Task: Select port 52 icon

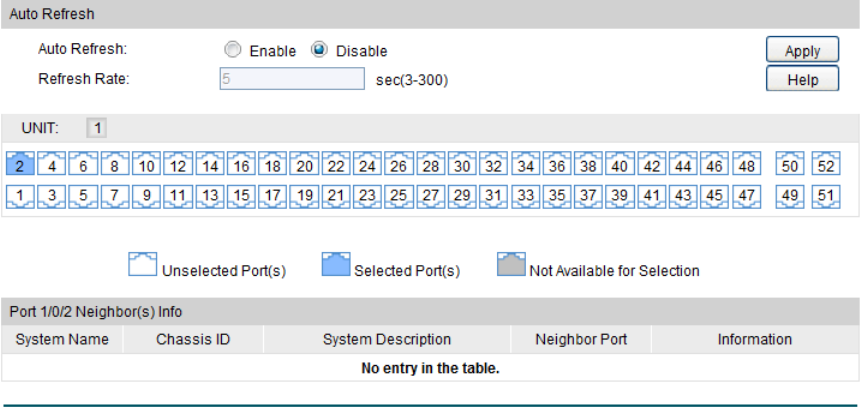Action: pos(824,165)
